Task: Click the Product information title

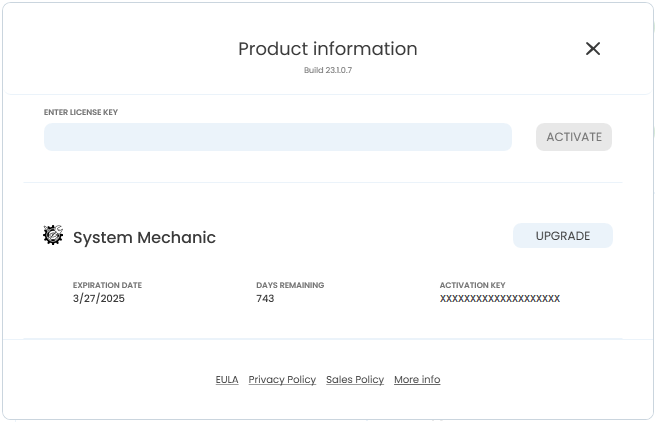Action: tap(328, 49)
